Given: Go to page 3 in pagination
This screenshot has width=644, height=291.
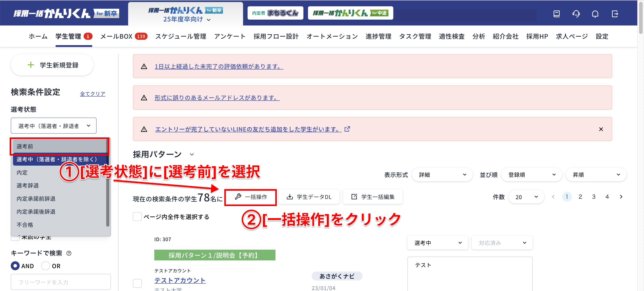Looking at the screenshot, I should [594, 197].
